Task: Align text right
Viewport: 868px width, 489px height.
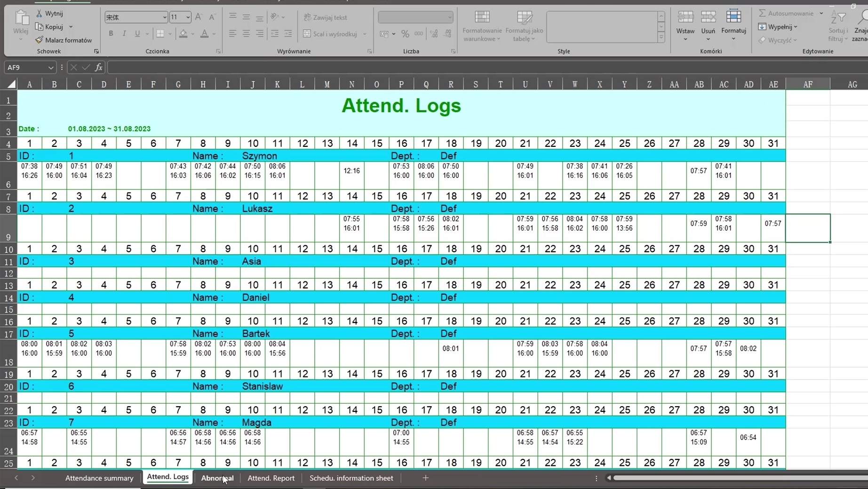Action: click(x=260, y=33)
